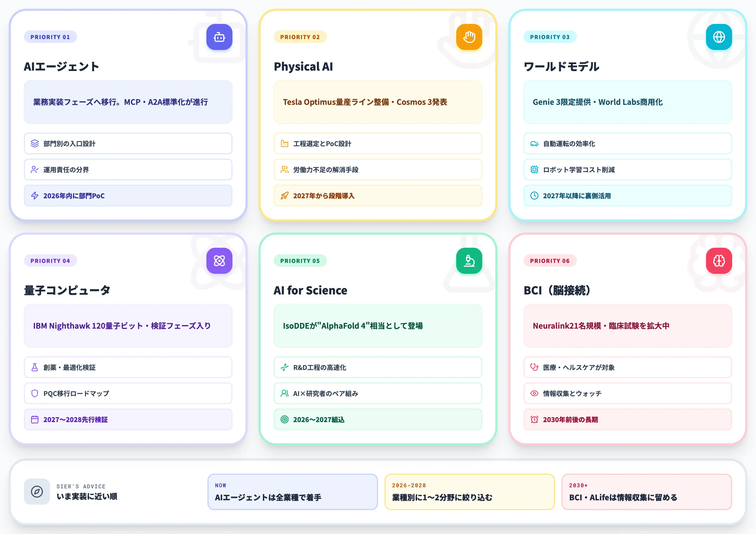Click the shield icon next to PQC移行ロードマップ

[34, 393]
